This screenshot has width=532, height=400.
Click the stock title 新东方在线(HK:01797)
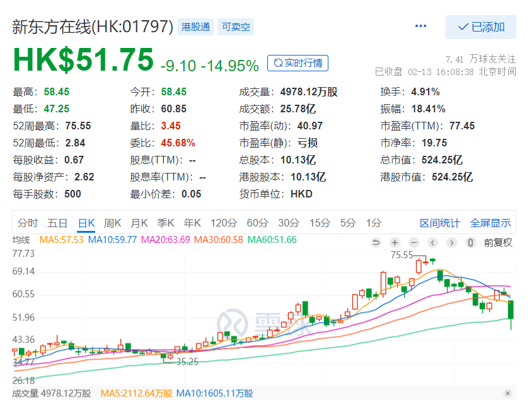tap(93, 27)
